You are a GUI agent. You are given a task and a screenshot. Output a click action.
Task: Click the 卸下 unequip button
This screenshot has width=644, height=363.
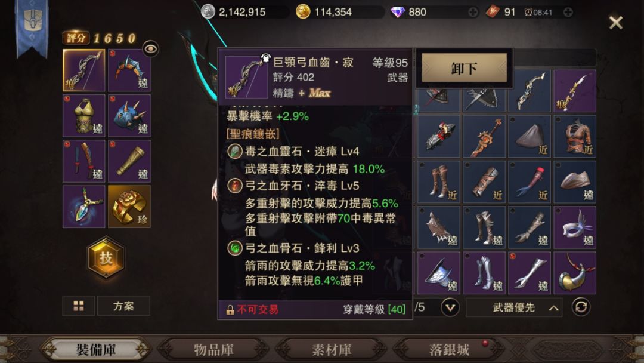click(x=464, y=68)
